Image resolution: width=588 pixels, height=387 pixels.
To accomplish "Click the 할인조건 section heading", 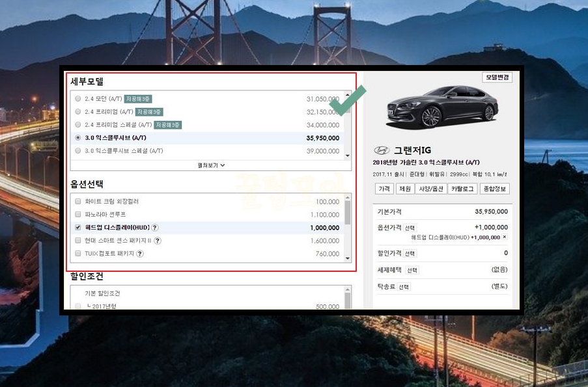I will [87, 276].
